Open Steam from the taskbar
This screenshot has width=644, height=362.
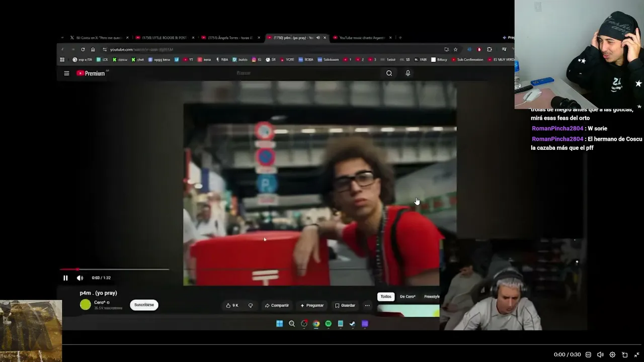(352, 324)
